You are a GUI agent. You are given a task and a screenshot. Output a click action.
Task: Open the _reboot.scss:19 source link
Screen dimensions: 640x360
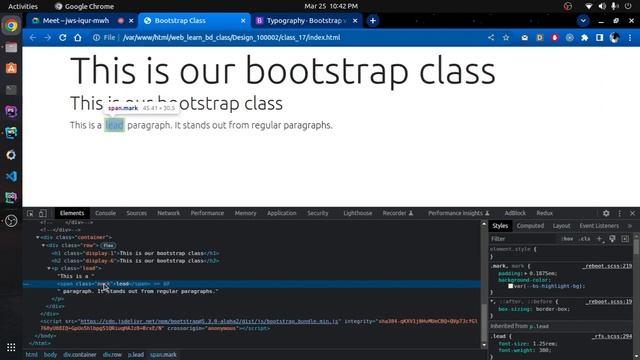[x=609, y=302]
